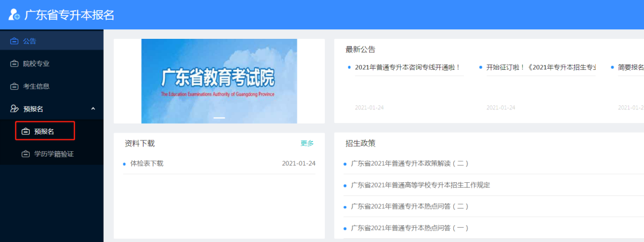Collapse the 预报名 menu chevron arrow
This screenshot has height=242, width=644.
click(93, 109)
